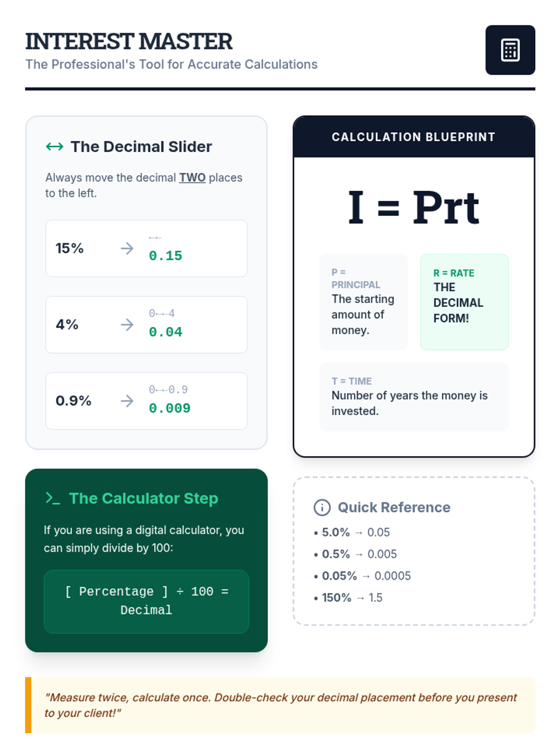Select the 0.009 decimal result
This screenshot has width=560, height=747.
169,409
